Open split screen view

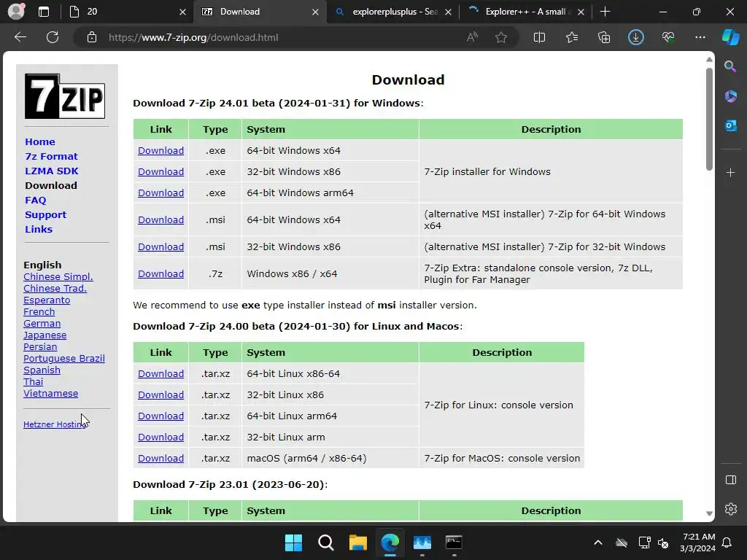click(x=539, y=37)
